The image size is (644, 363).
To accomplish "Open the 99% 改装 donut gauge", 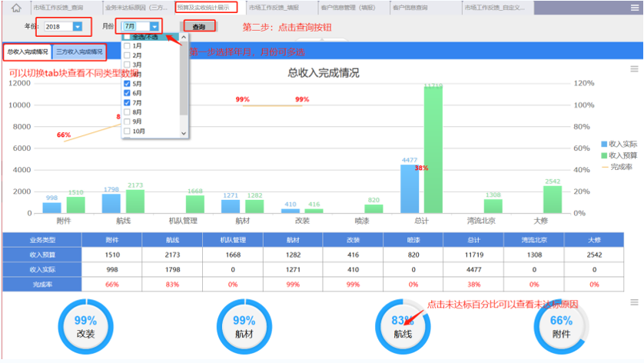I will (85, 327).
